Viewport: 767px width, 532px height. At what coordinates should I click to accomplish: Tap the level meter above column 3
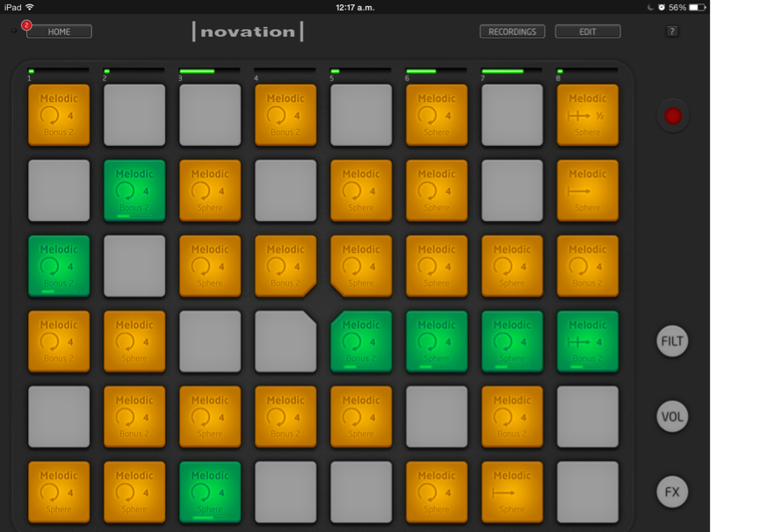[209, 71]
